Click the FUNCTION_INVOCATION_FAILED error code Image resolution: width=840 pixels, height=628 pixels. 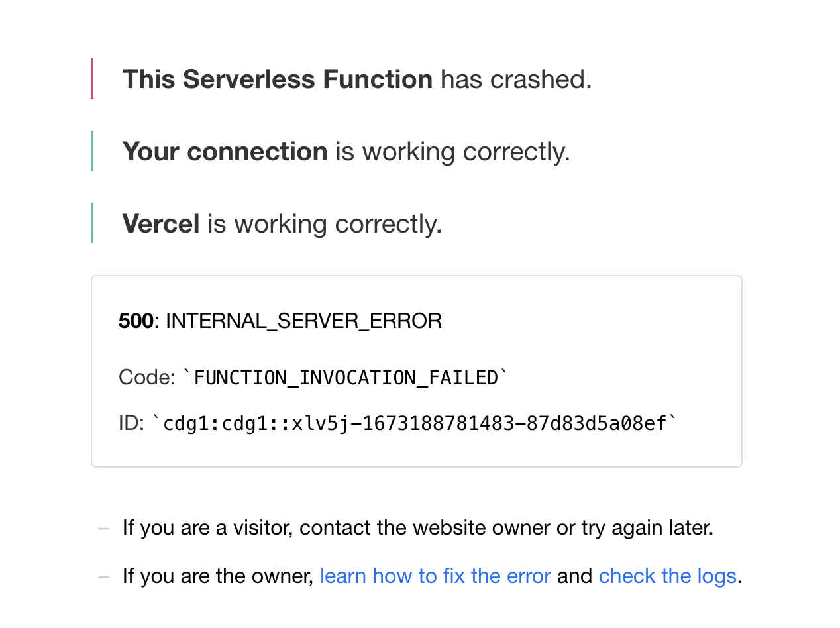[346, 378]
